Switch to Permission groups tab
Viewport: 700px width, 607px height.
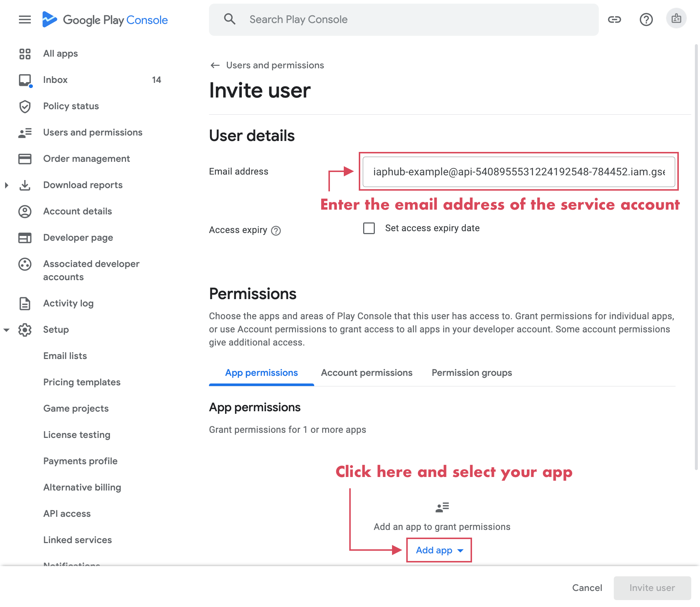point(472,373)
